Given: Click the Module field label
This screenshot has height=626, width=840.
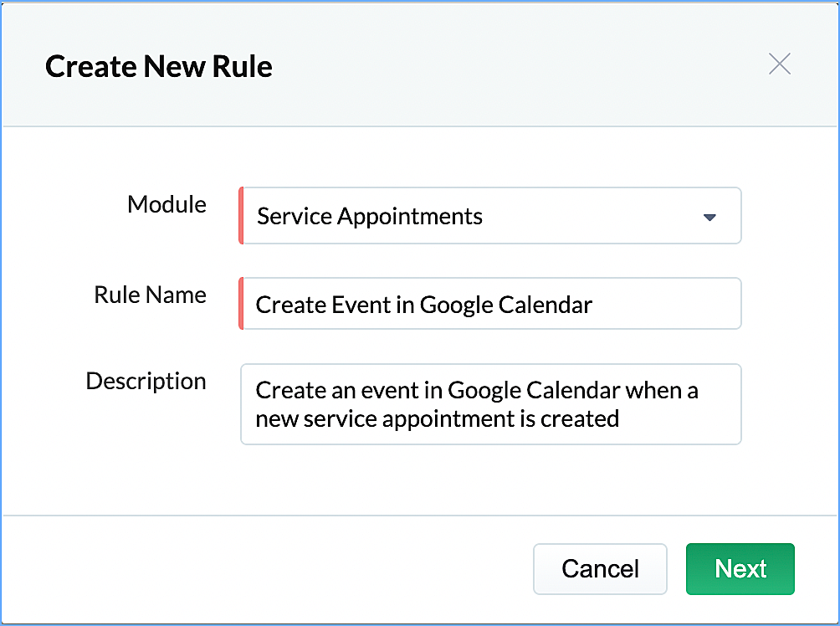Looking at the screenshot, I should pyautogui.click(x=166, y=204).
